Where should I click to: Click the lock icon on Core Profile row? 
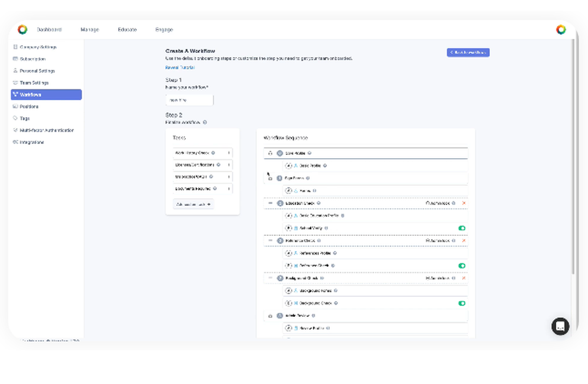click(270, 153)
